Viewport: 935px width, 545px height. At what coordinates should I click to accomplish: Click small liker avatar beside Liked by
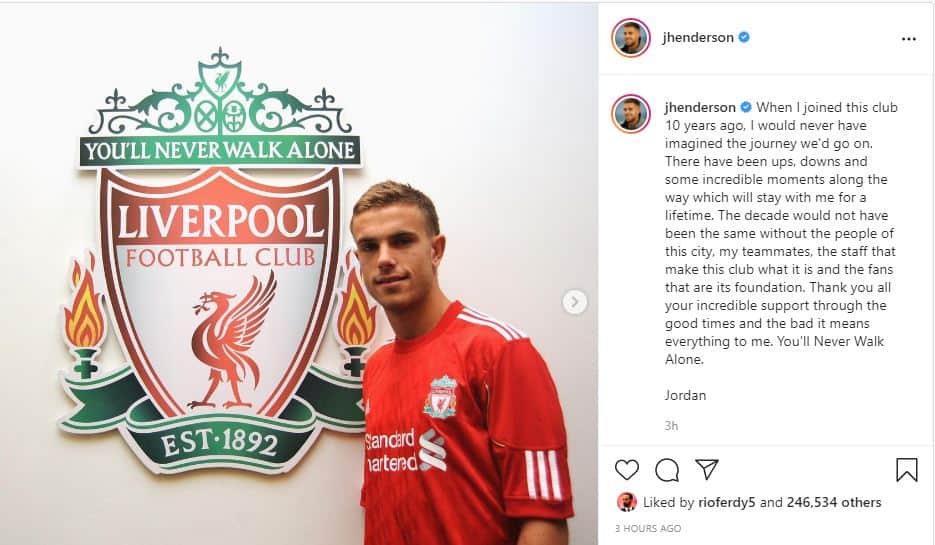click(x=626, y=502)
